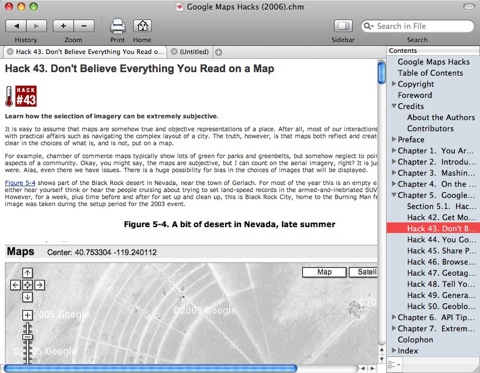Print the current page
This screenshot has height=373, width=480.
coord(117,26)
